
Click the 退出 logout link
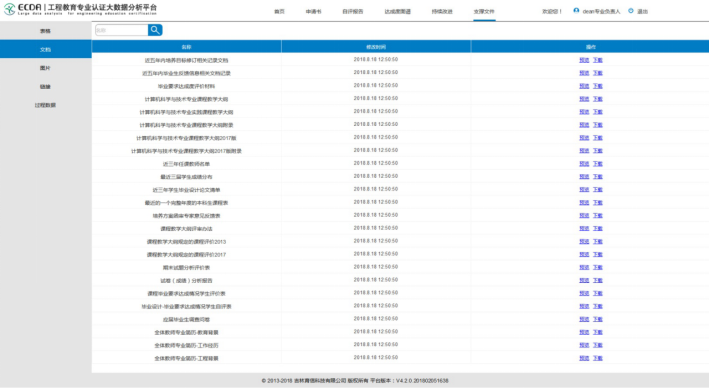click(x=643, y=11)
